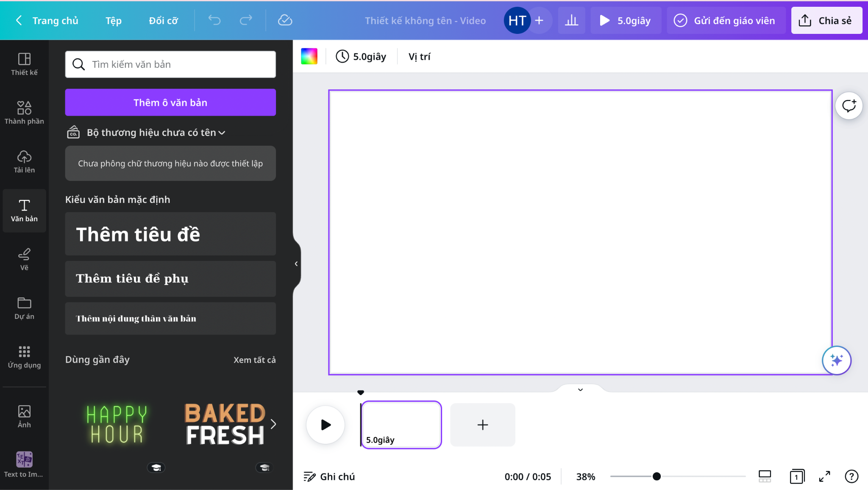This screenshot has width=868, height=490.
Task: Open the Đối cỡ (Resize) menu
Action: (164, 20)
